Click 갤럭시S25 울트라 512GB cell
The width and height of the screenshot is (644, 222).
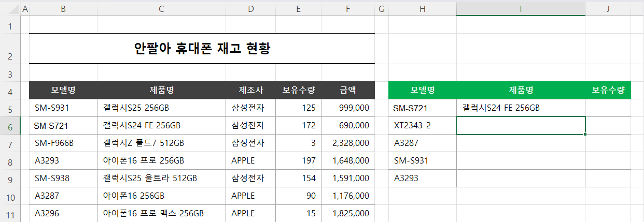(161, 178)
